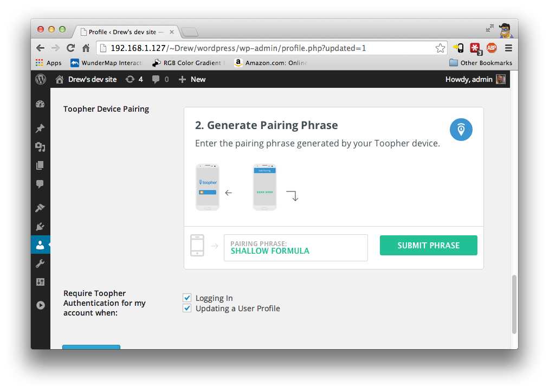The height and width of the screenshot is (392, 549).
Task: Bookmark this page with the star icon
Action: (440, 48)
